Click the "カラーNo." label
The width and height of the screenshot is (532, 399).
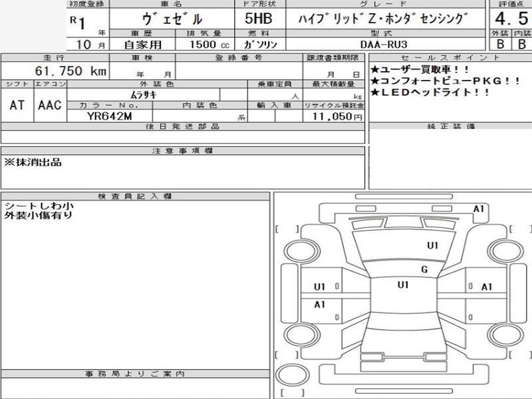pos(109,106)
